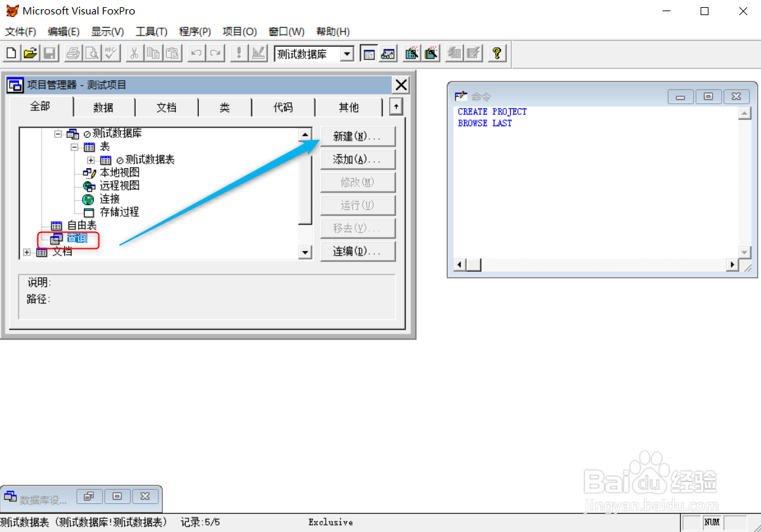
Task: Open the 显示(V) menu
Action: (x=107, y=32)
